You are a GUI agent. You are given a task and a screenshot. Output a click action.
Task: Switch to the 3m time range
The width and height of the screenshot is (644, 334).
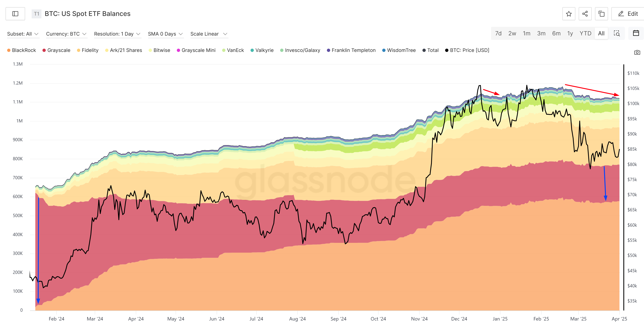pos(541,34)
